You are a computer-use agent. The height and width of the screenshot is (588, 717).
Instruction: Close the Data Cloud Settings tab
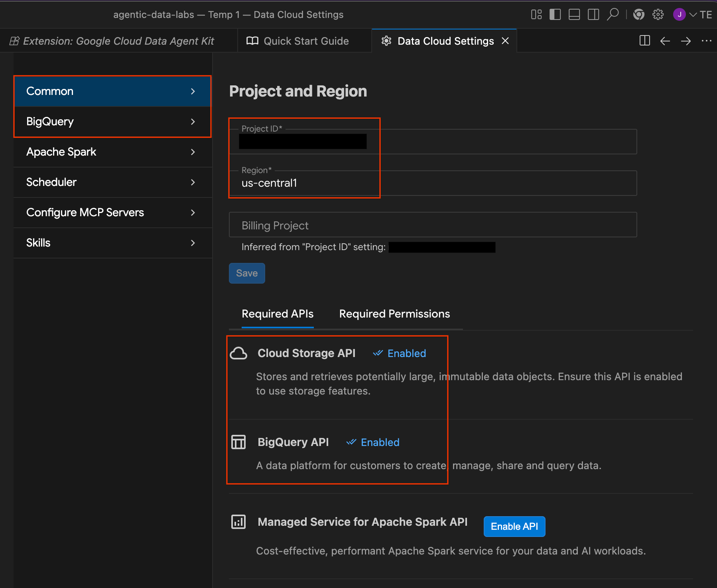[x=505, y=41]
